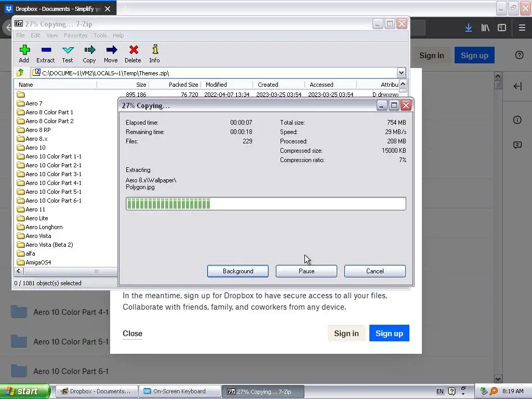Screen dimensions: 532x399
Task: Click the EN language indicator in taskbar
Action: click(x=440, y=391)
